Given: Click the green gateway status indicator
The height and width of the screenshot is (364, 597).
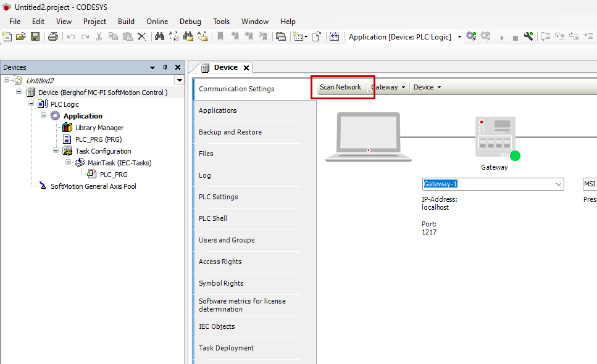Looking at the screenshot, I should point(515,155).
